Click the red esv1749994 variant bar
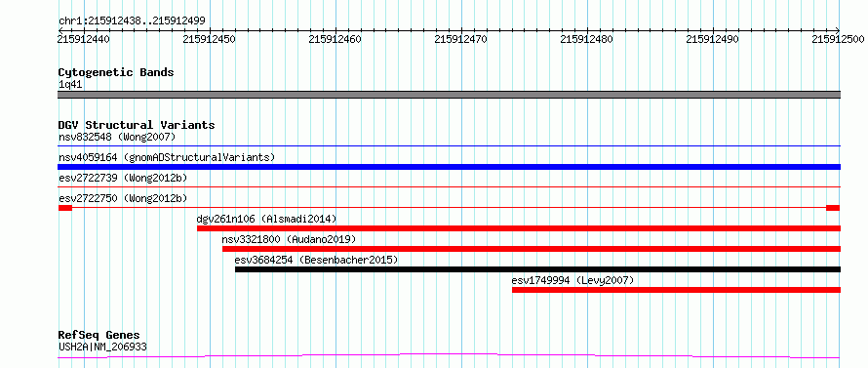This screenshot has width=868, height=368. 677,290
